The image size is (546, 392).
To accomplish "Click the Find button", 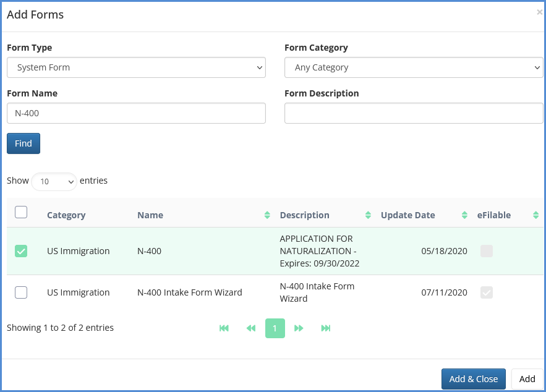I will click(x=23, y=143).
